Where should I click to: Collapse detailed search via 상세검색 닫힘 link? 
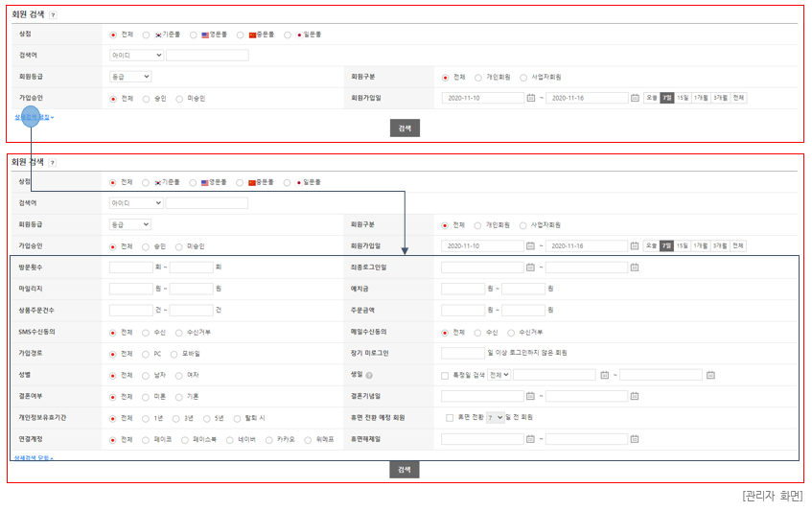(x=34, y=458)
